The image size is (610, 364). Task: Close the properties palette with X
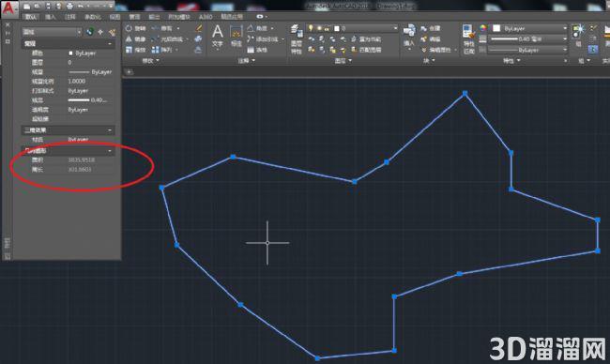[8, 24]
